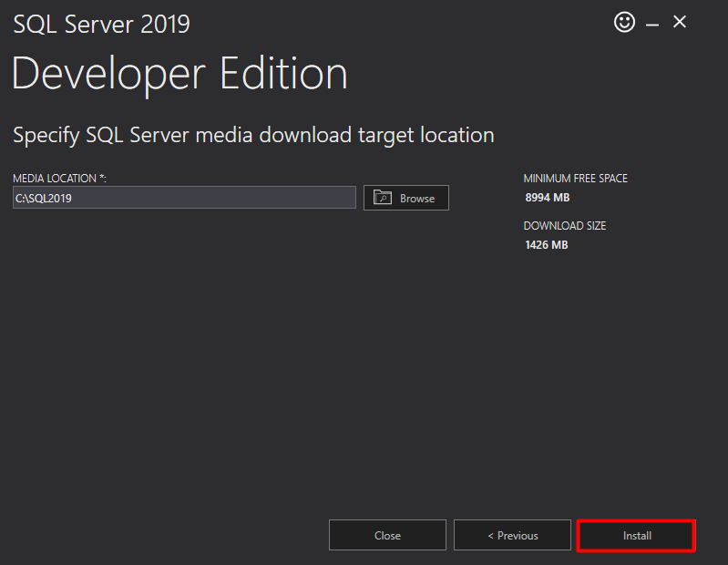The height and width of the screenshot is (565, 728).
Task: Click the Browse button label
Action: coord(417,199)
